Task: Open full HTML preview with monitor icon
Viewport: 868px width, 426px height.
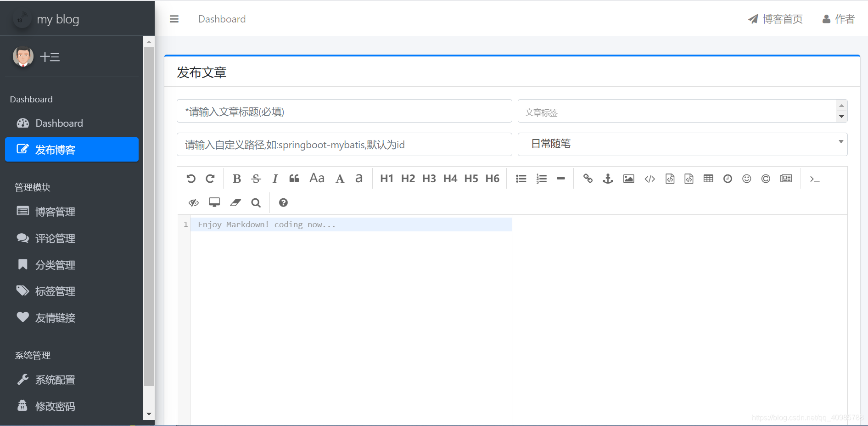Action: point(214,202)
